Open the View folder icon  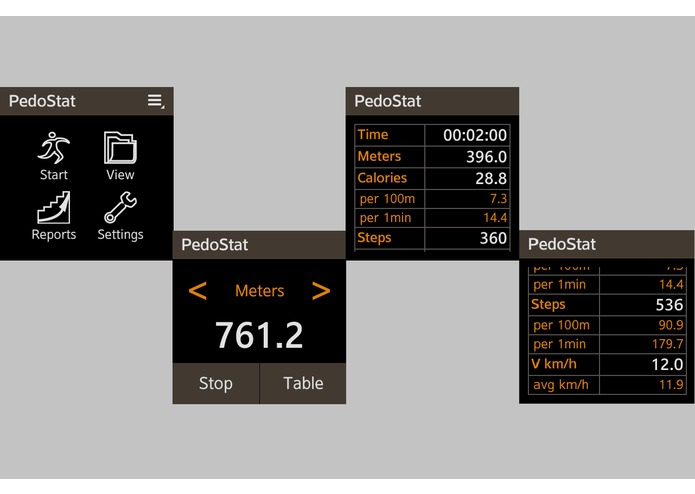120,148
